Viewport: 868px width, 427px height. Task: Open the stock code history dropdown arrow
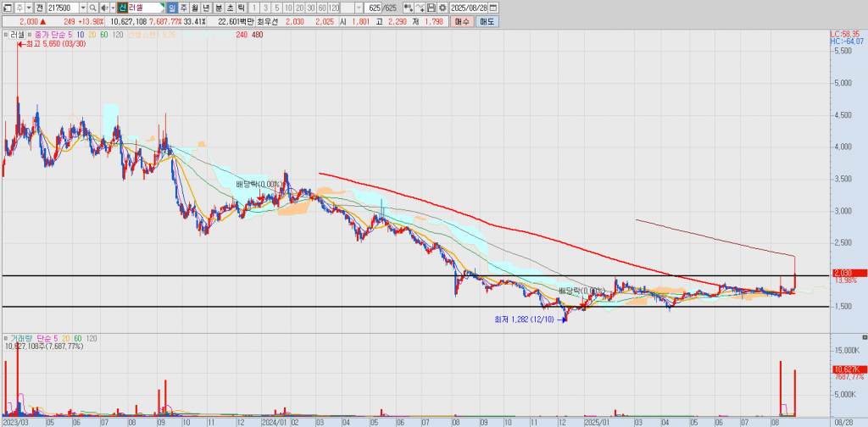point(82,8)
